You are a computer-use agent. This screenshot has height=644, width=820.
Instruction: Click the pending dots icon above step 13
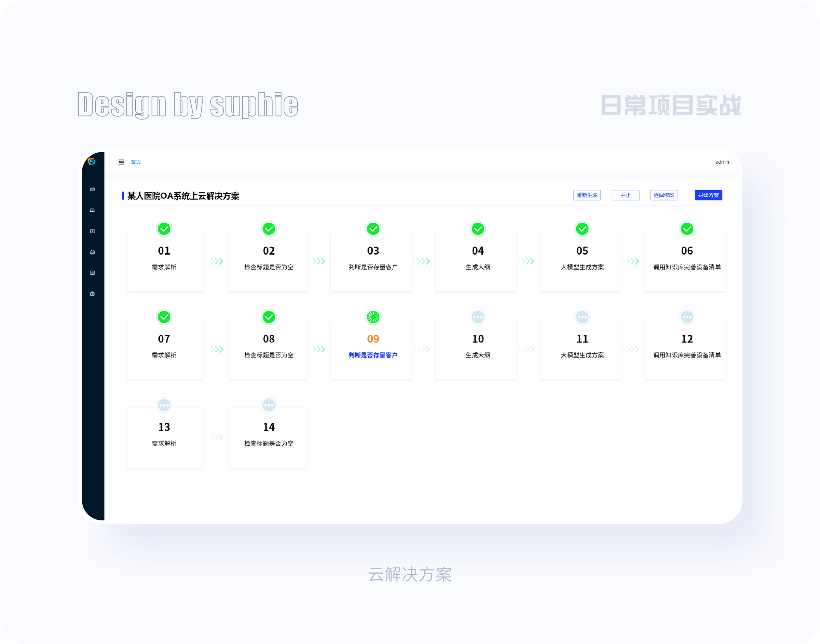click(x=164, y=405)
